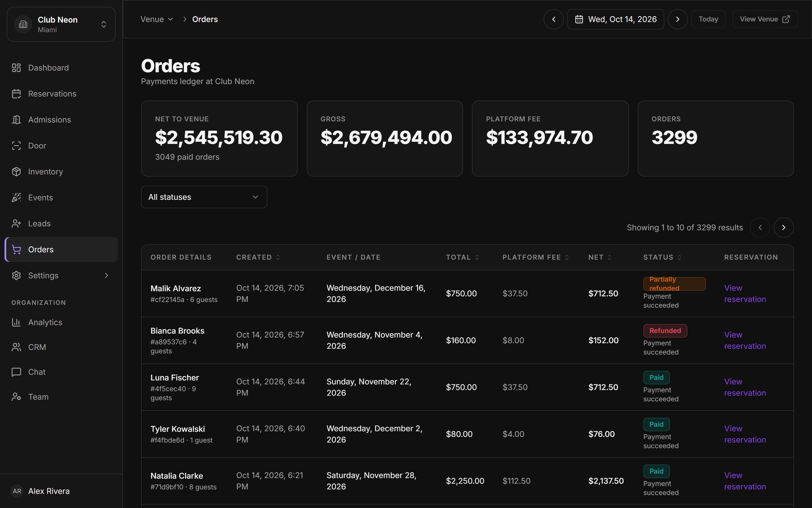
Task: Open Admissions from the sidebar
Action: tap(61, 120)
